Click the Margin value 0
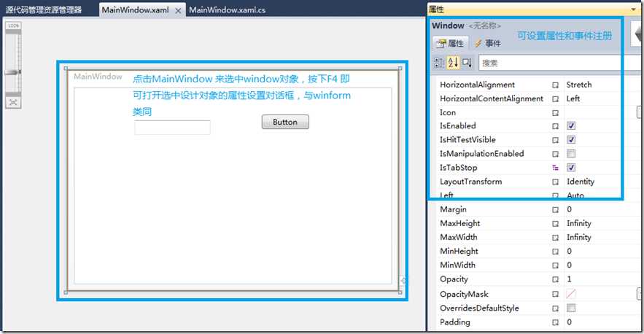Screen dimensions: 644x334 point(570,209)
